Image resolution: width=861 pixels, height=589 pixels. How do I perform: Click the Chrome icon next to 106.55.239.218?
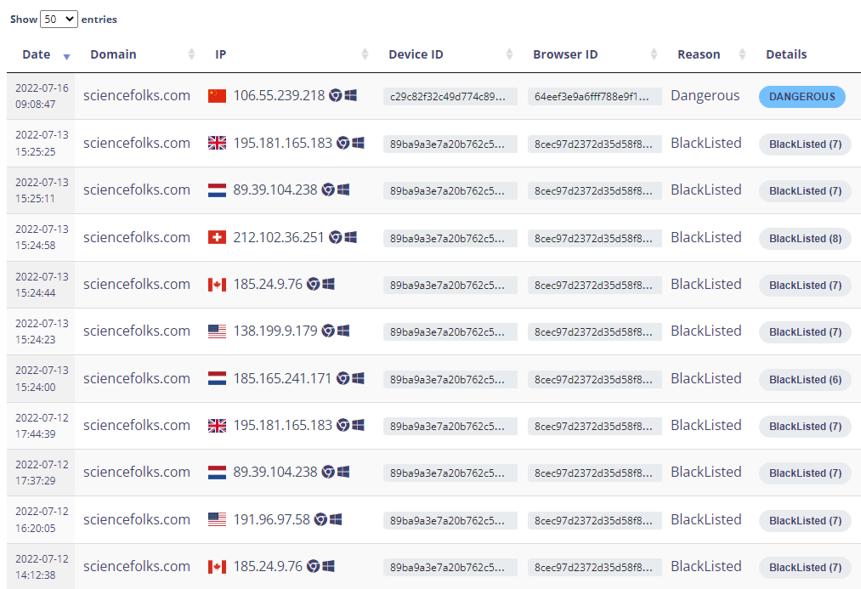coord(336,96)
